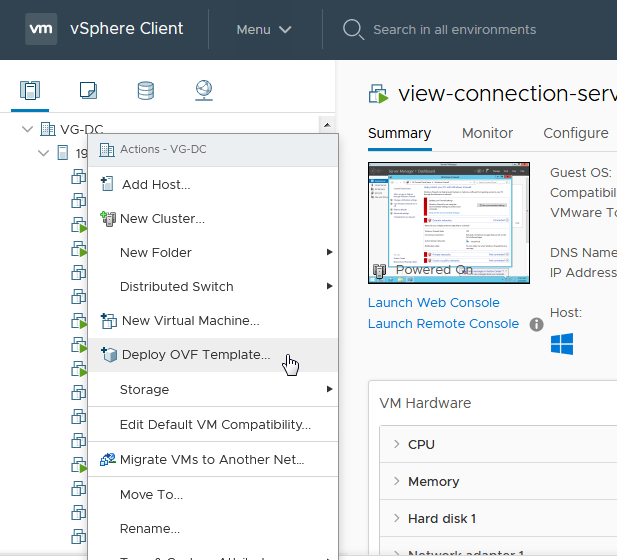Click the VG-DC datacenter icon in tree

[x=48, y=129]
